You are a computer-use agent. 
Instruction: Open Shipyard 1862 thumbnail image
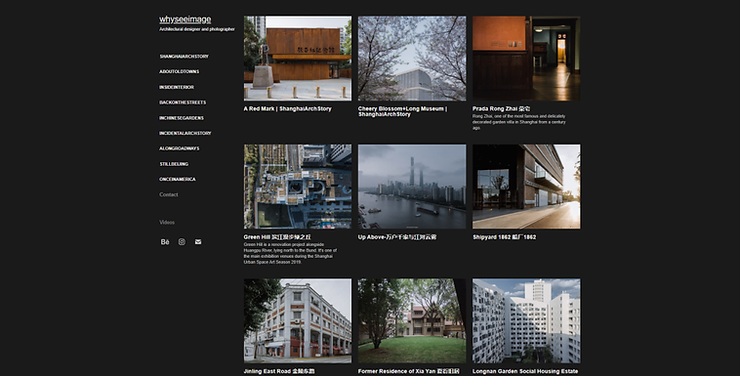(x=527, y=187)
